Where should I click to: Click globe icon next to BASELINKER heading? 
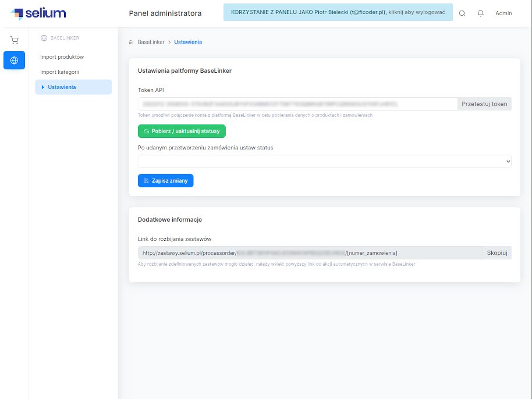(44, 38)
